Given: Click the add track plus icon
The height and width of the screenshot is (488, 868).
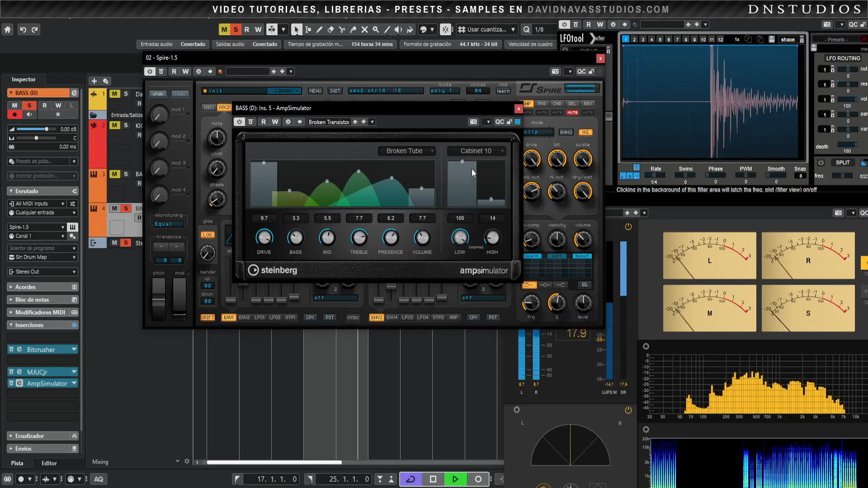Looking at the screenshot, I should pyautogui.click(x=94, y=81).
